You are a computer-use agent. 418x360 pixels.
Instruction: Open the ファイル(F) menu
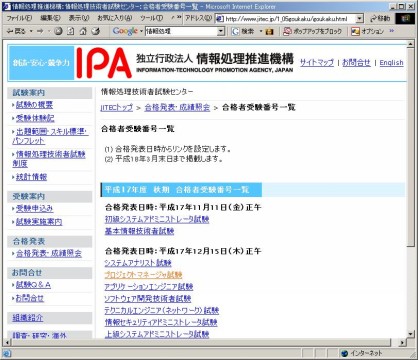tap(19, 18)
